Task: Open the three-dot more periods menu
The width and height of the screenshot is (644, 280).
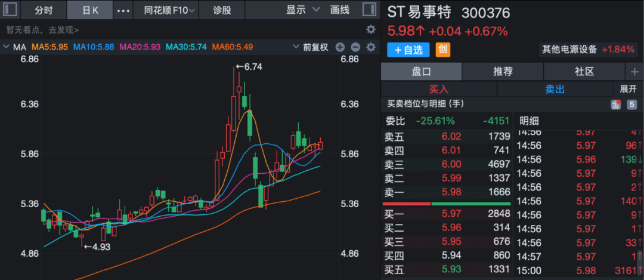Action: click(123, 10)
